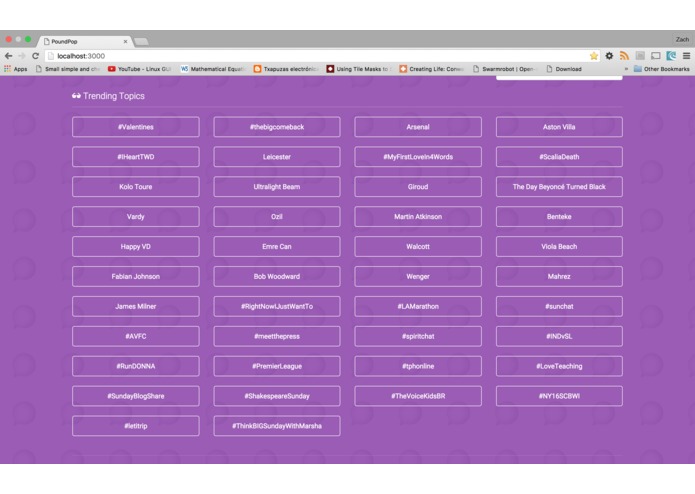
Task: Select the #ScaliaDeath topic
Action: click(x=559, y=157)
